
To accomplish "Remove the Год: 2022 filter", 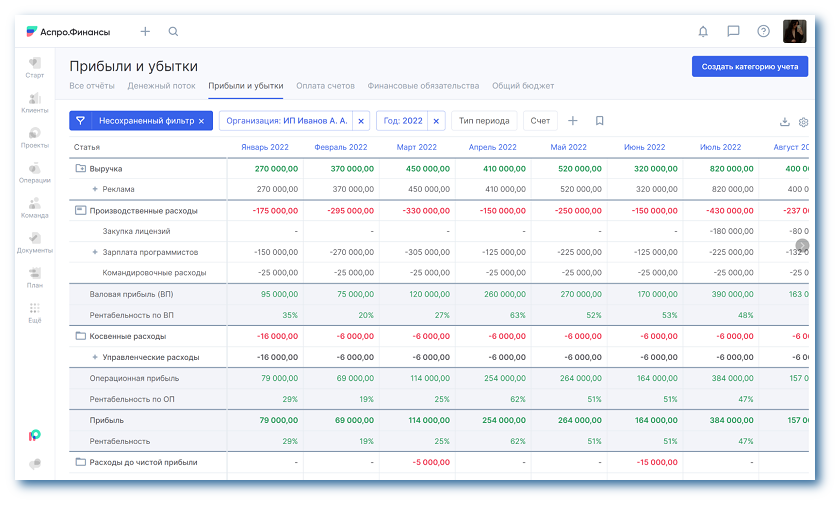I will pos(436,121).
